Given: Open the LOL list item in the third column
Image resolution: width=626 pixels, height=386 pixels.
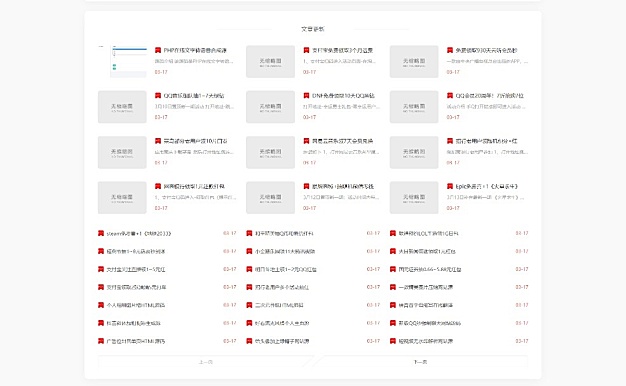Looking at the screenshot, I should [x=428, y=234].
